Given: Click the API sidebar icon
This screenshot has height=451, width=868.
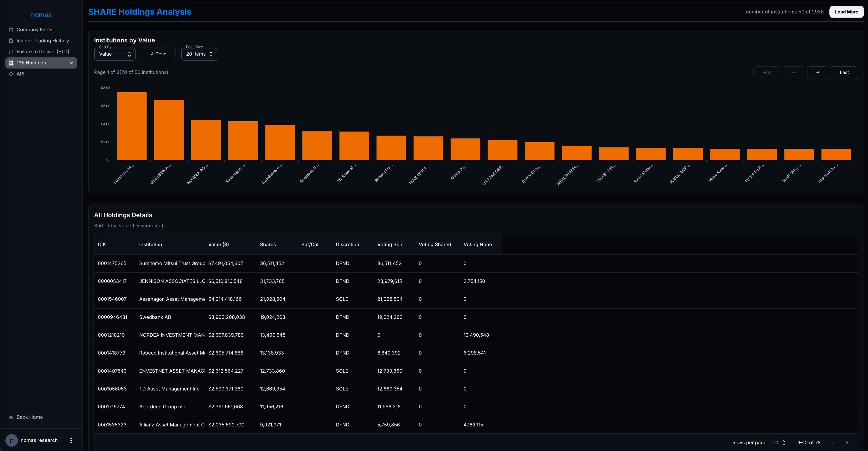Looking at the screenshot, I should [11, 74].
